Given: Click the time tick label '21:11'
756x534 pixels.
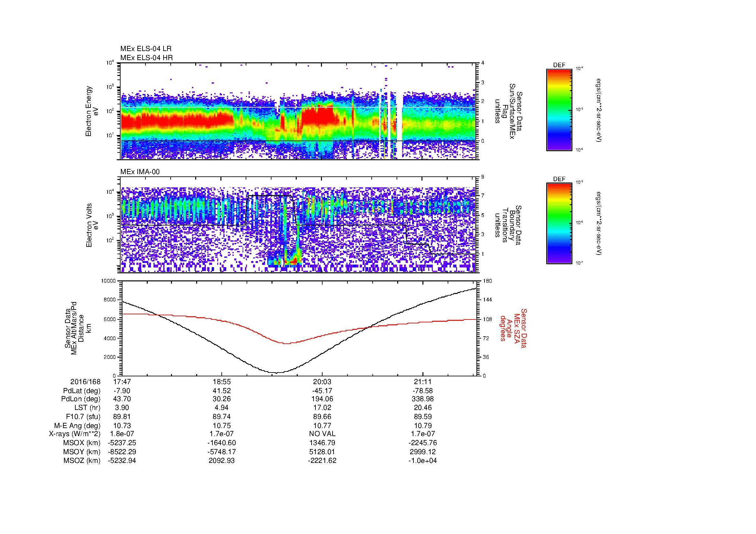Looking at the screenshot, I should [x=422, y=382].
